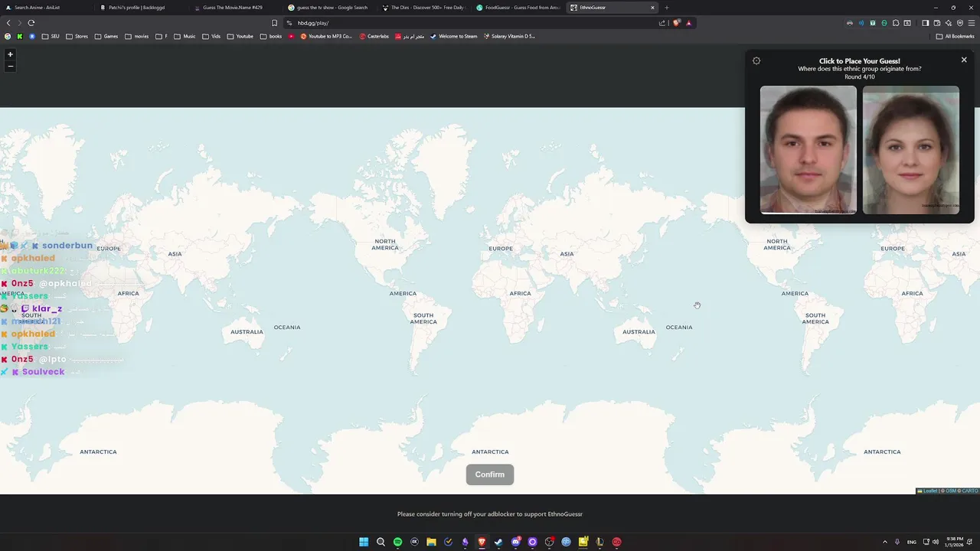Open a new browser tab

pyautogui.click(x=666, y=8)
